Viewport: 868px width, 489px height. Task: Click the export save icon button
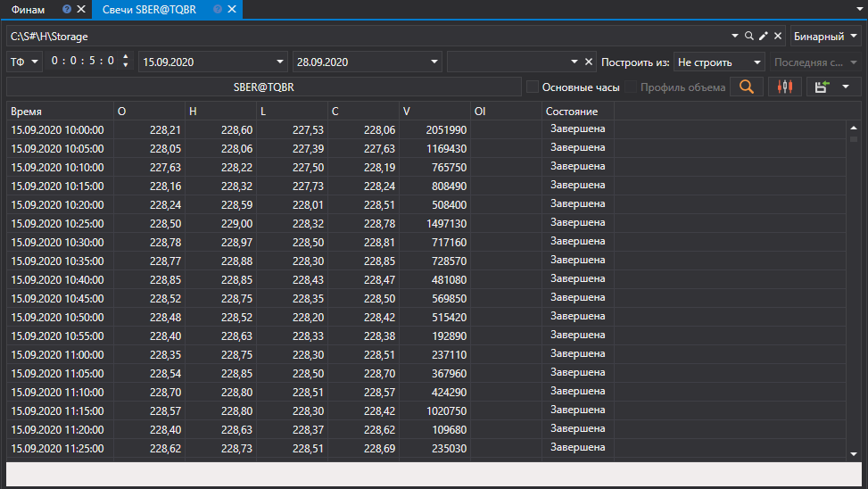(x=822, y=87)
